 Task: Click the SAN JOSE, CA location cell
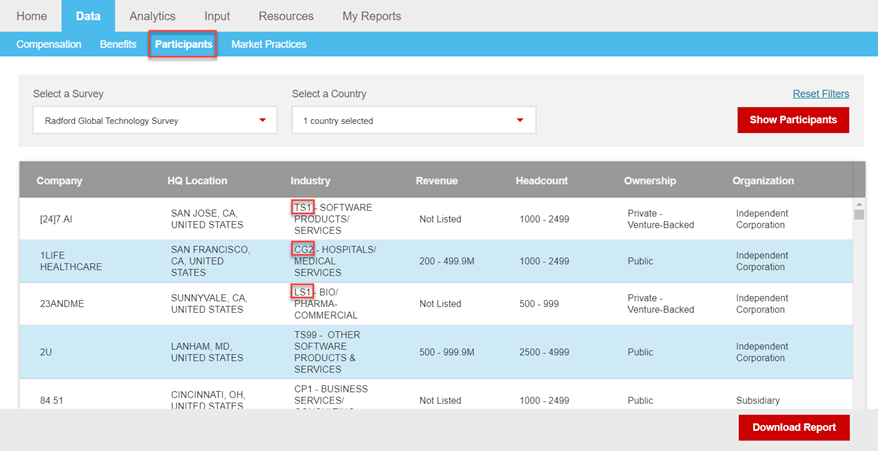pos(207,219)
